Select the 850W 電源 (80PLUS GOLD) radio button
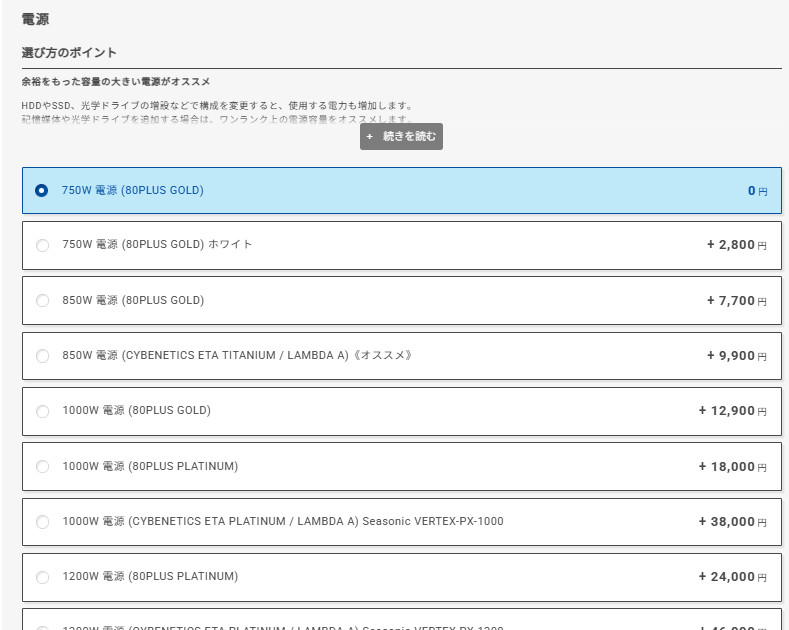Image resolution: width=789 pixels, height=630 pixels. point(42,301)
